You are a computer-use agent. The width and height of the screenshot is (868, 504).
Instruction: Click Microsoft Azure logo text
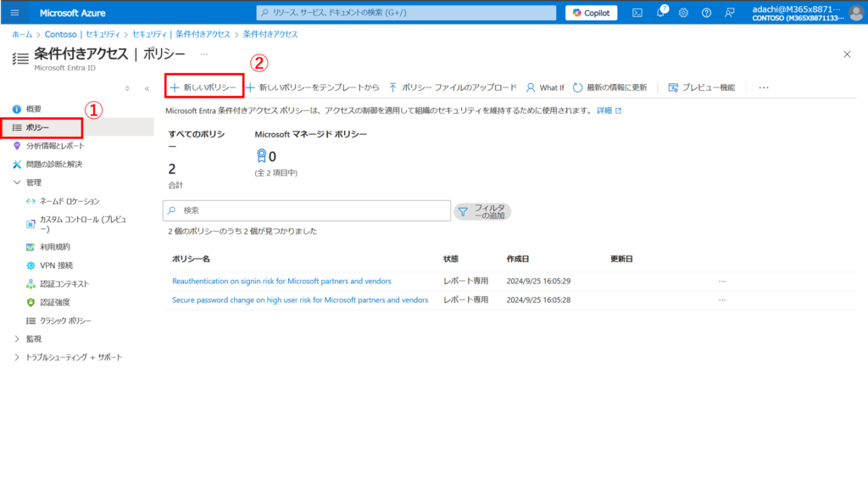click(73, 13)
